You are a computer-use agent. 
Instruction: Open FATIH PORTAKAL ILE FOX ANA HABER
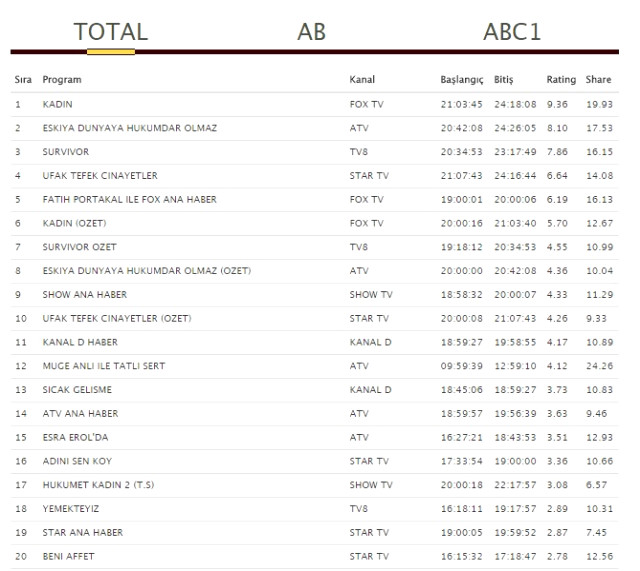(129, 199)
